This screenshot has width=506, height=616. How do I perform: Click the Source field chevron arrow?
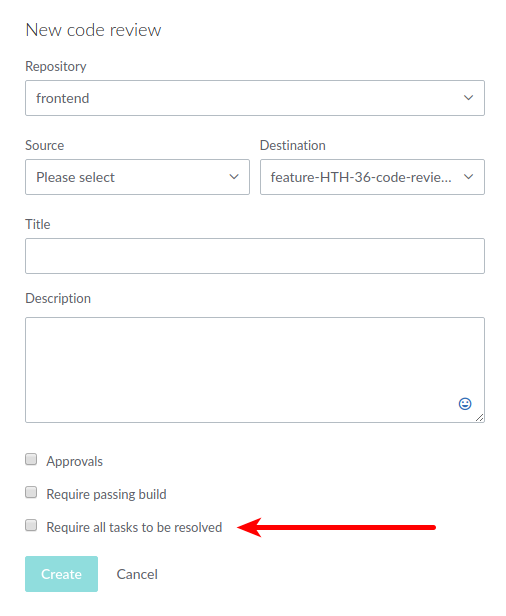tap(234, 177)
